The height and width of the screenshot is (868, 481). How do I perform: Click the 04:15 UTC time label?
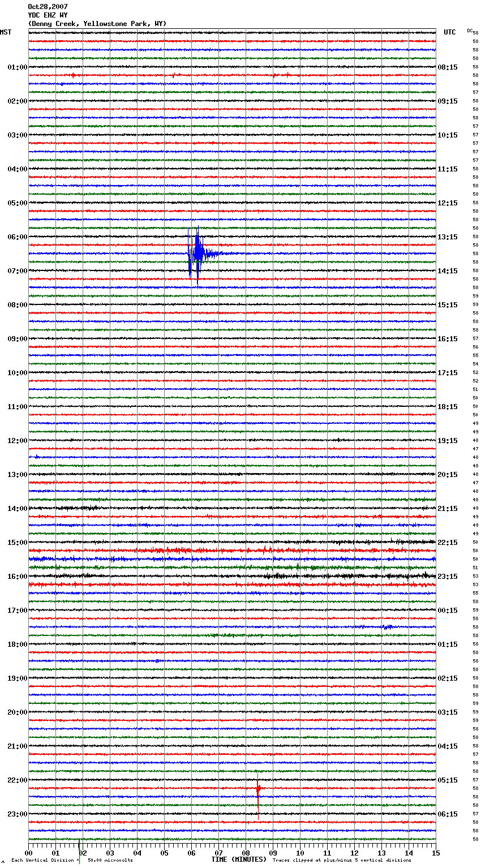tap(448, 746)
